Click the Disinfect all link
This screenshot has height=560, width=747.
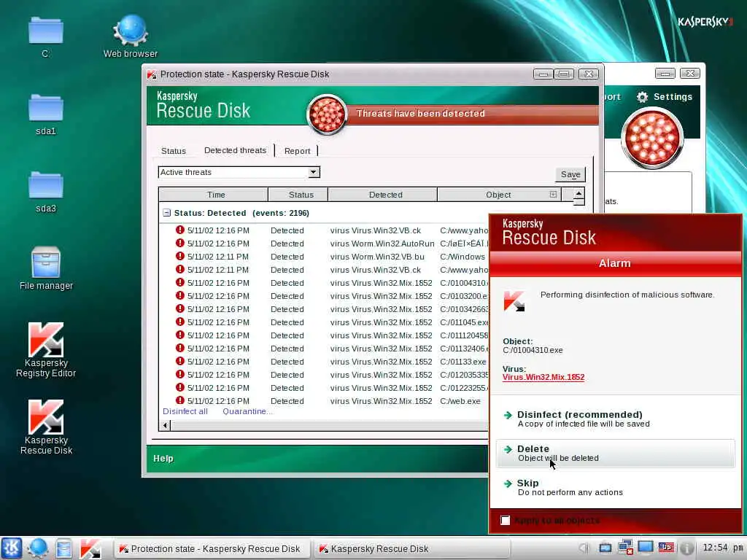[185, 411]
